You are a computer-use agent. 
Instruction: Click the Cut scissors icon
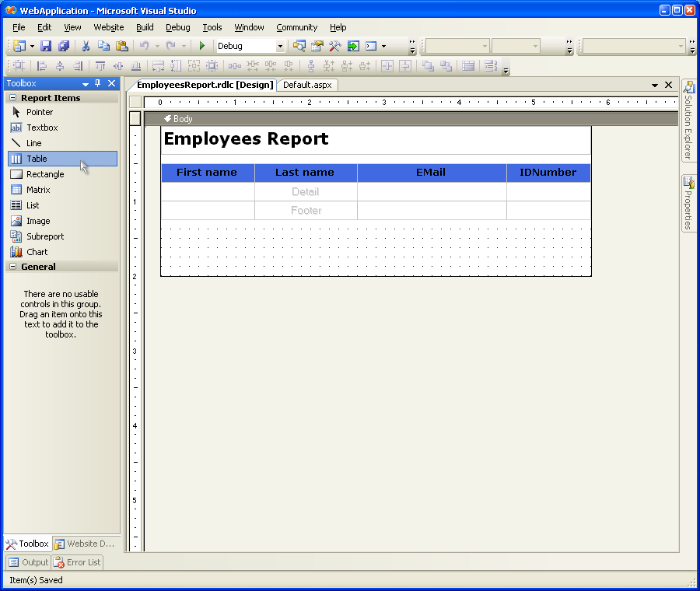[86, 47]
